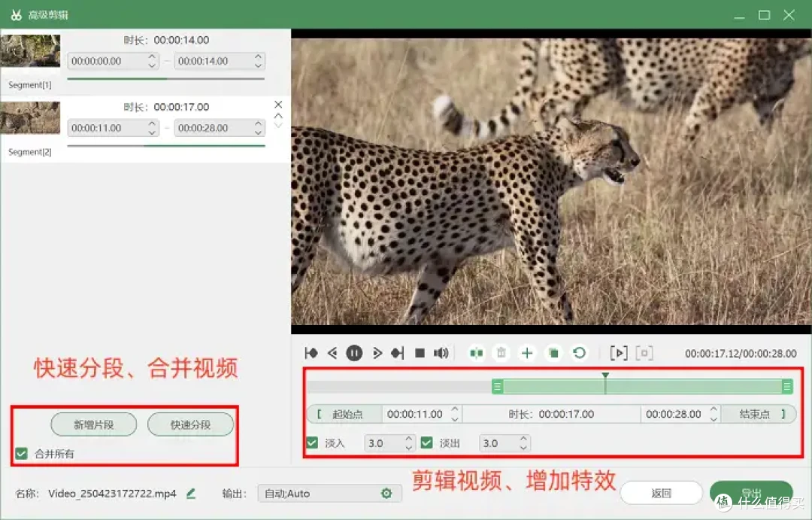Pause video playback
This screenshot has width=812, height=520.
point(354,353)
